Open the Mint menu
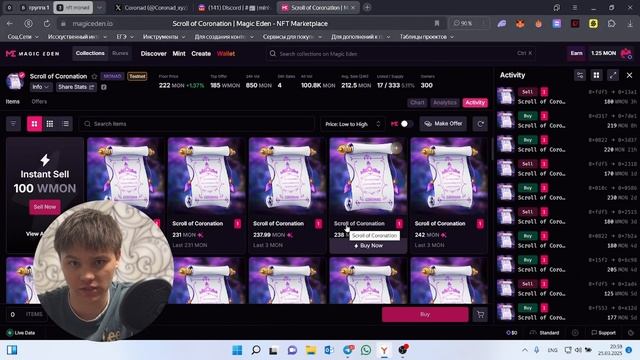Image resolution: width=640 pixels, height=360 pixels. 179,53
